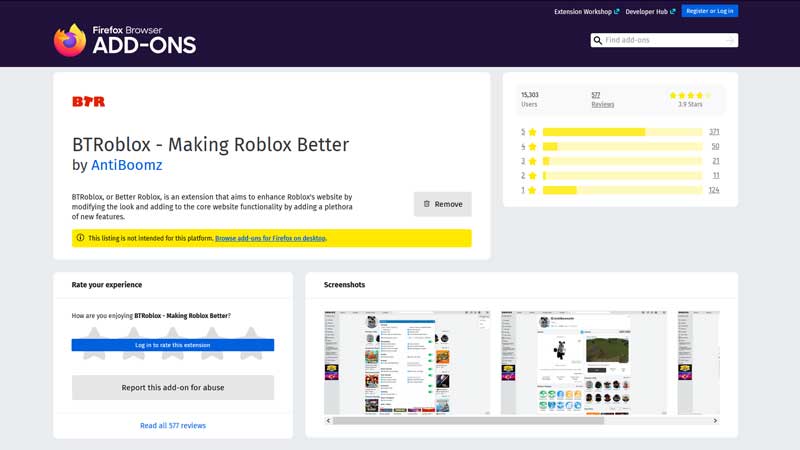Open the 577 Reviews link
The image size is (800, 450).
[603, 99]
